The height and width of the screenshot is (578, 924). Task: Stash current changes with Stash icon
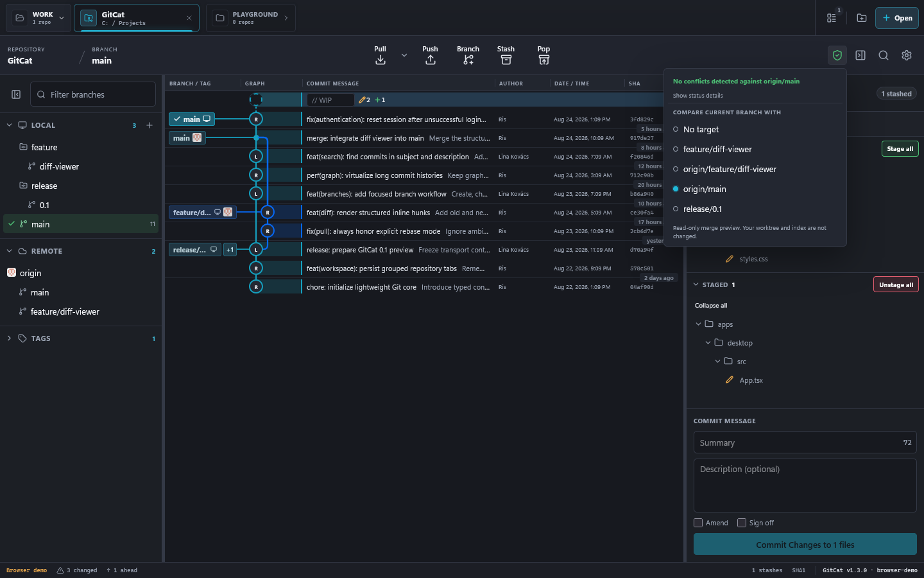(x=506, y=60)
